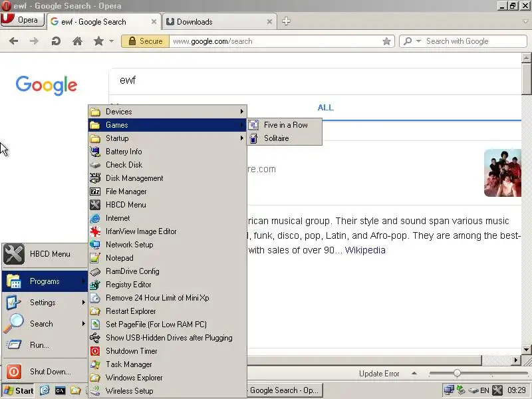Open search engine dropdown in search box

(x=419, y=41)
